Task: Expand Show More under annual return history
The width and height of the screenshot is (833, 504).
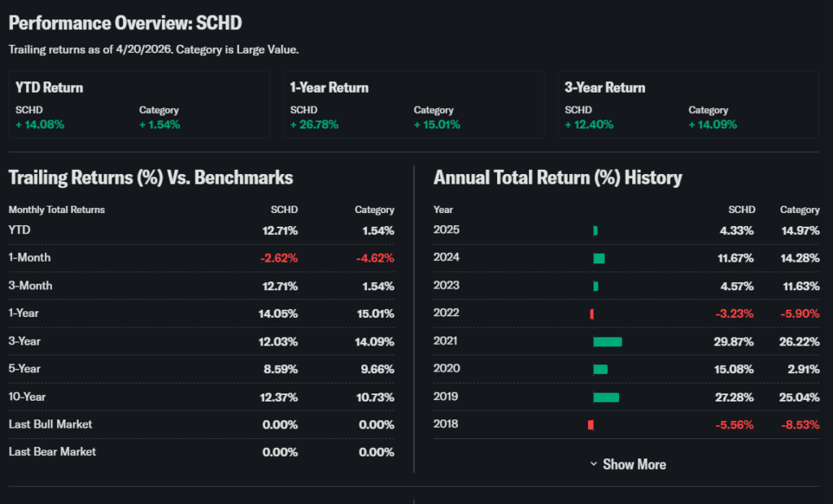Action: (633, 464)
